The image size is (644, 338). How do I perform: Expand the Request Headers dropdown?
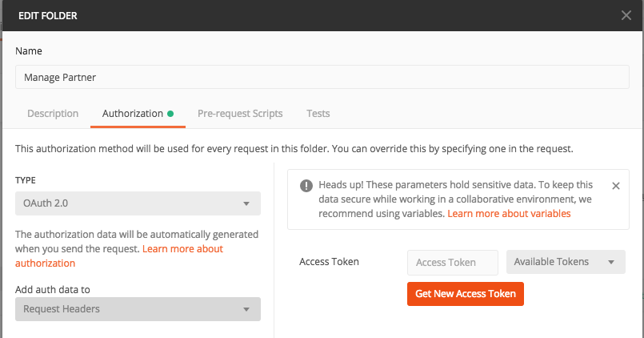pyautogui.click(x=138, y=309)
